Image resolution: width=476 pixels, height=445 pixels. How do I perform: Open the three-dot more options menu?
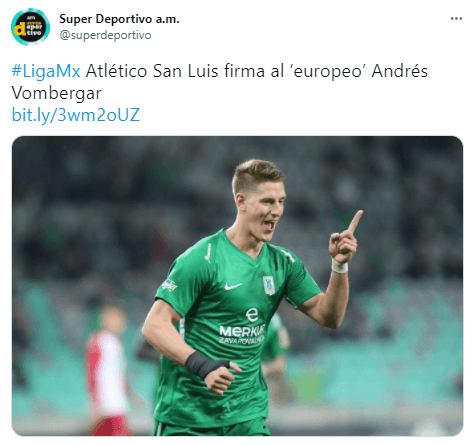point(456,19)
